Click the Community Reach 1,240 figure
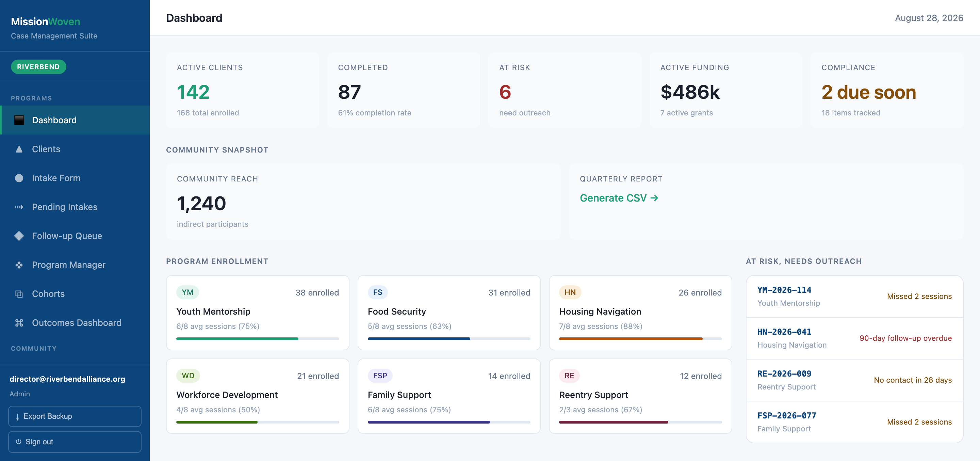This screenshot has width=980, height=461. [201, 203]
